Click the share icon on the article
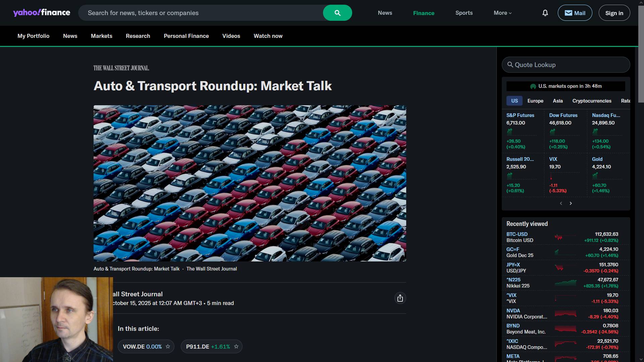This screenshot has height=362, width=644. [400, 298]
